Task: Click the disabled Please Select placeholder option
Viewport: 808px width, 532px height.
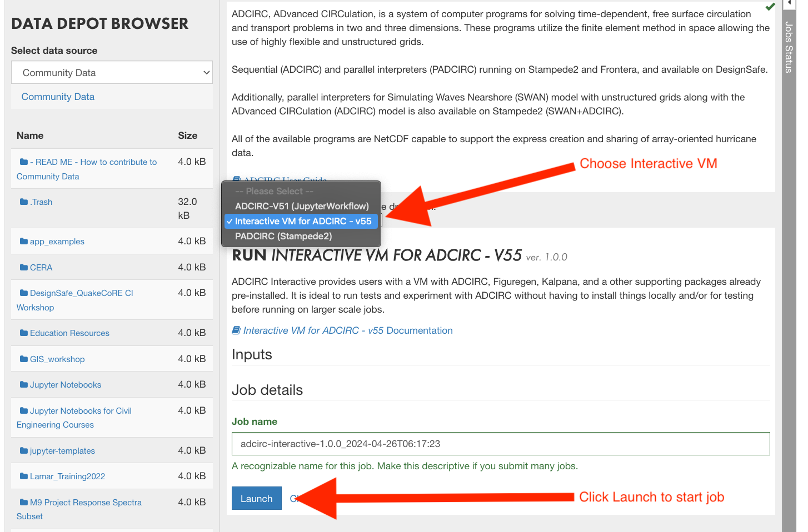Action: click(302, 191)
